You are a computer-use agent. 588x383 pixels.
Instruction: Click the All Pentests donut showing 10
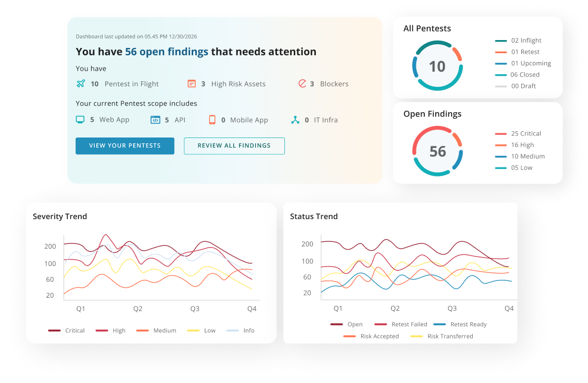click(437, 66)
